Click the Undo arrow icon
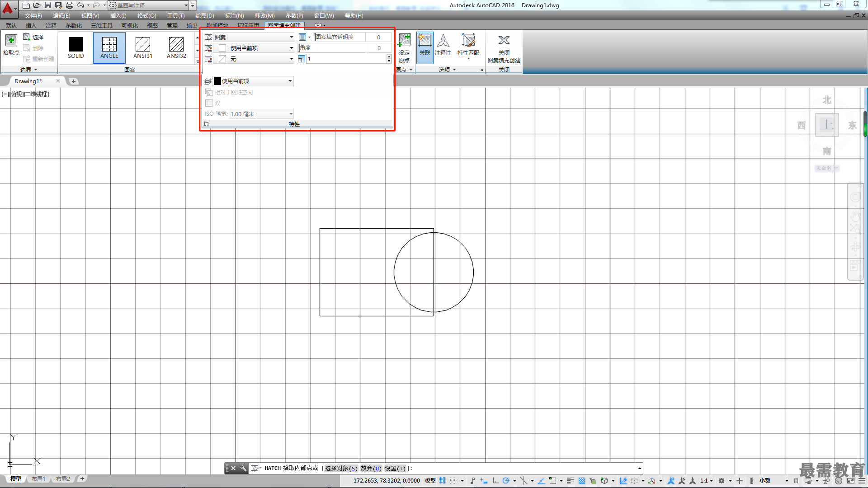 (x=80, y=5)
